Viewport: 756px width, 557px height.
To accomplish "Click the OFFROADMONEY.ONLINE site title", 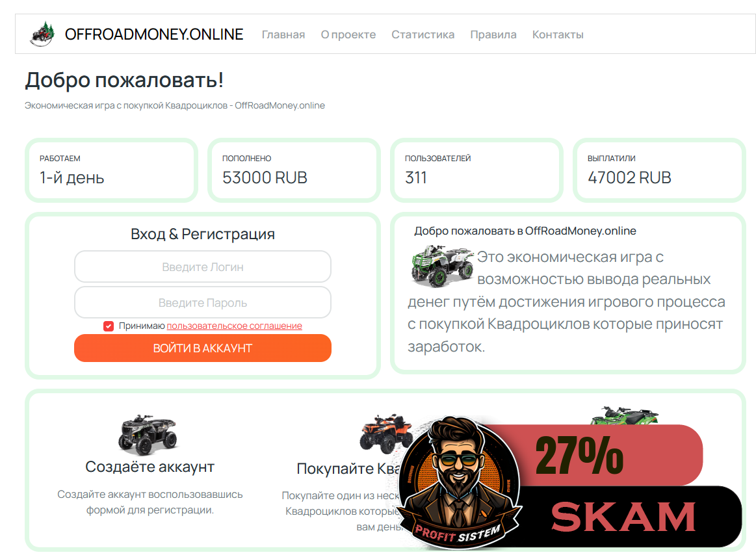I will tap(154, 34).
